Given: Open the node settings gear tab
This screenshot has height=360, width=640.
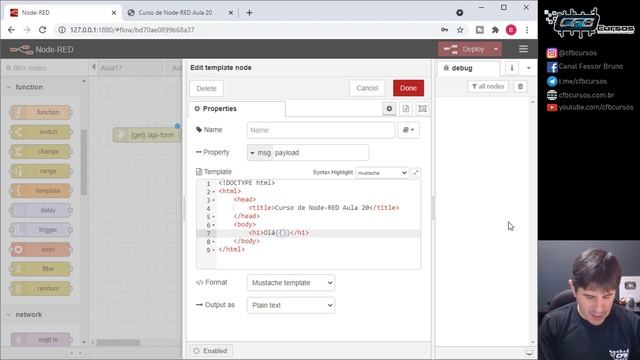Looking at the screenshot, I should [389, 109].
